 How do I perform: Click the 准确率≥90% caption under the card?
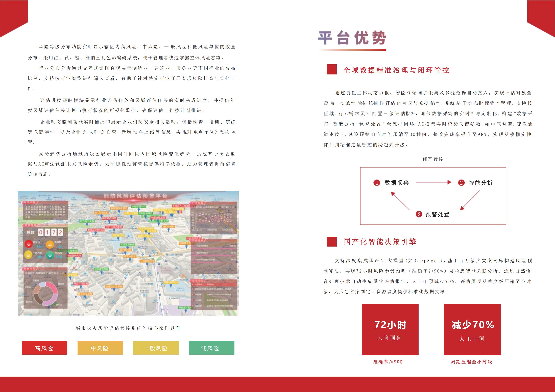coord(388,362)
